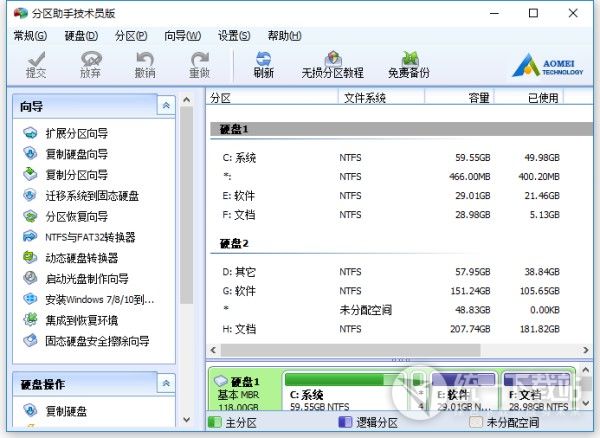600x438 pixels.
Task: Click the disk map scroll-up arrow
Action: pos(586,370)
